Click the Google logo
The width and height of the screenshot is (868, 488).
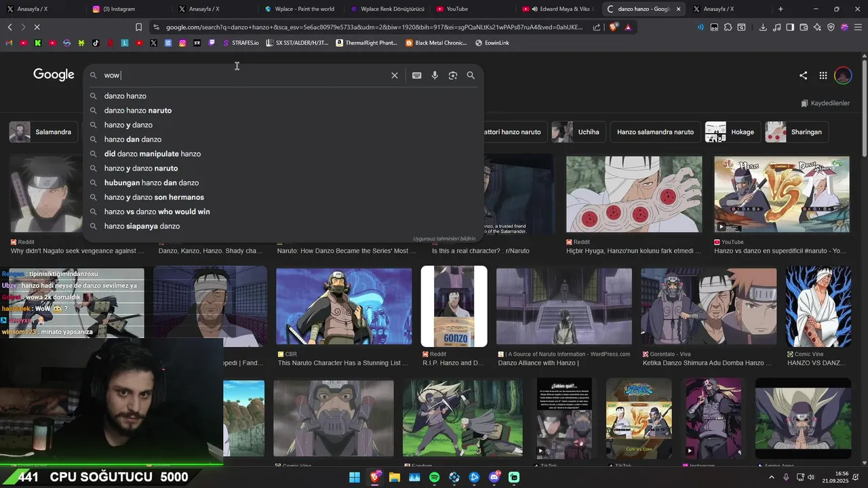click(x=54, y=75)
